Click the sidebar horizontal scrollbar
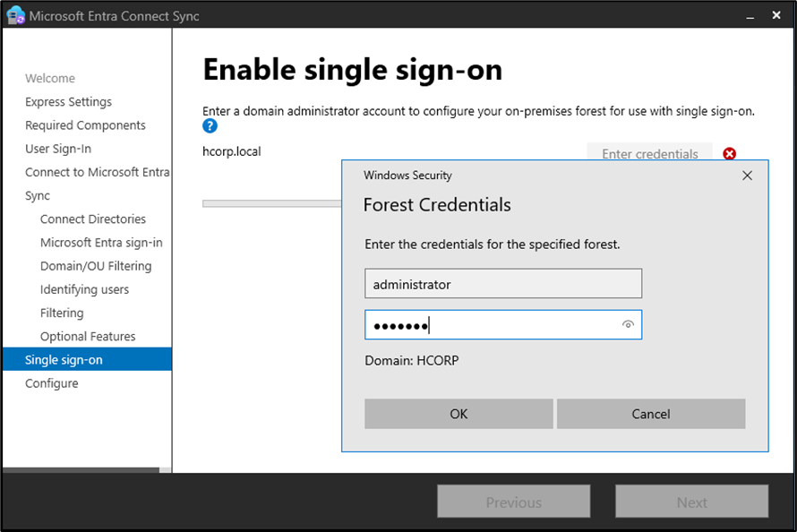797x532 pixels. pos(81,469)
